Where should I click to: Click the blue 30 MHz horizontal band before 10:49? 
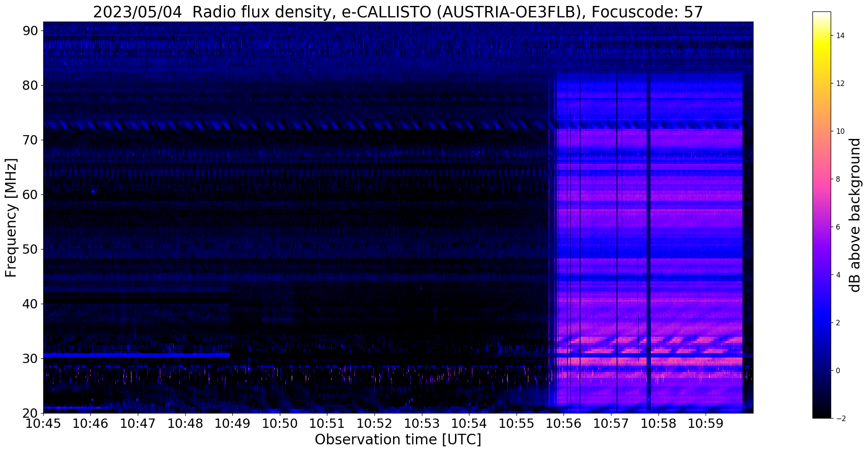[137, 355]
